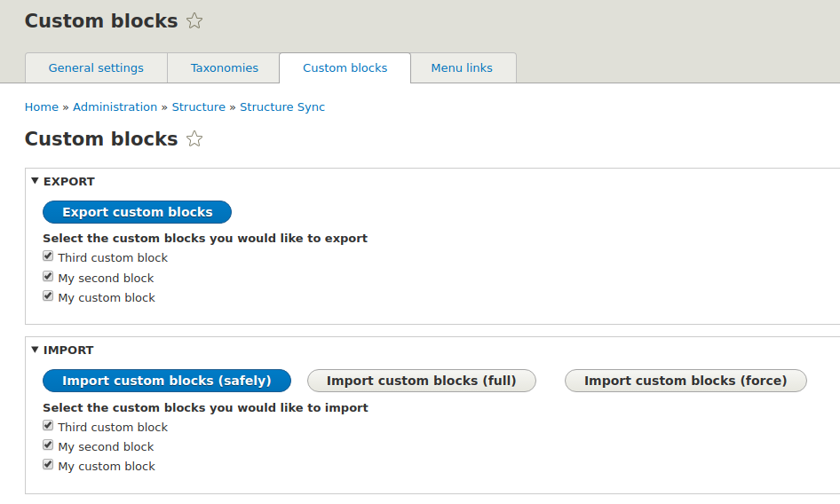The width and height of the screenshot is (840, 504).
Task: Select the Custom blocks tab
Action: pos(345,68)
